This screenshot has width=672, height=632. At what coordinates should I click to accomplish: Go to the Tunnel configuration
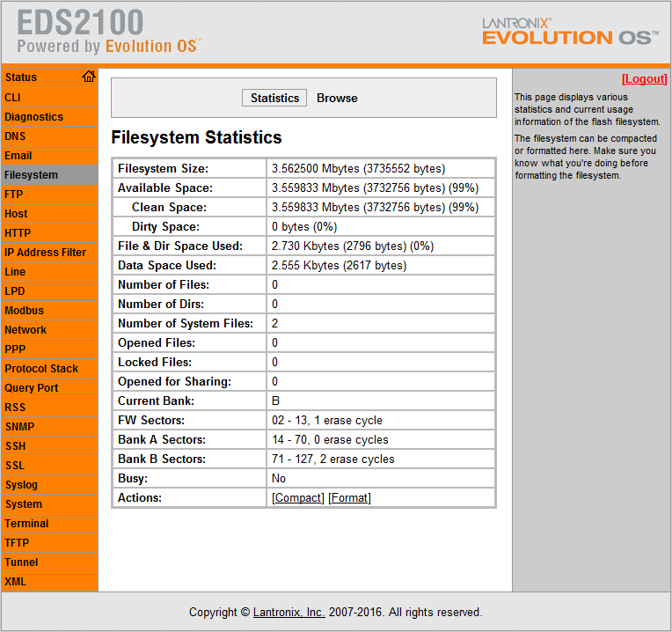pos(50,562)
